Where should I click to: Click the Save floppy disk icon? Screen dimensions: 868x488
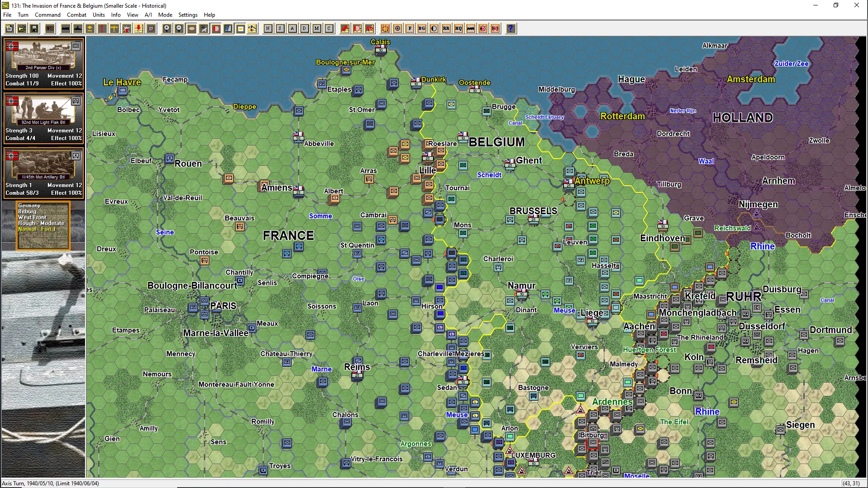click(34, 28)
